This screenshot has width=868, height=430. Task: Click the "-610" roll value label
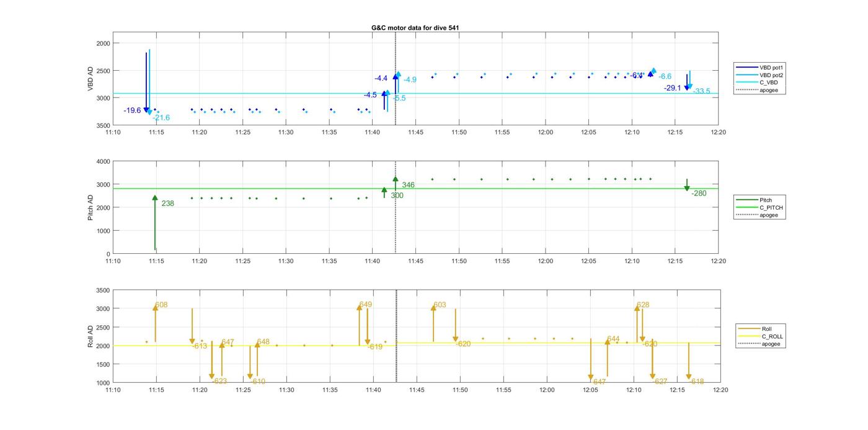[x=257, y=382]
